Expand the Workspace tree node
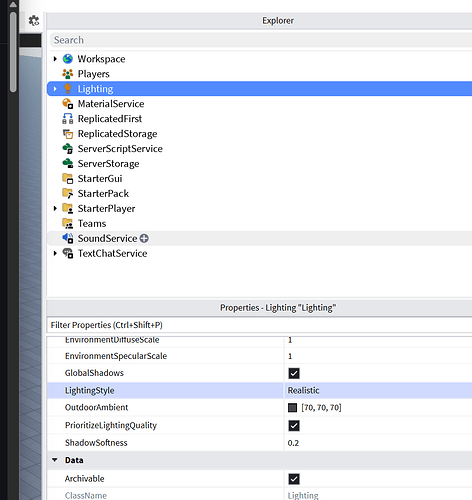This screenshot has height=500, width=472. point(55,59)
